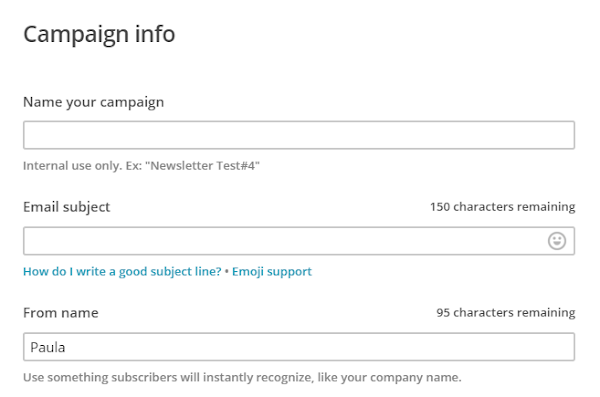This screenshot has height=397, width=600.
Task: Click the 'company name' words in bottom hint
Action: 415,377
